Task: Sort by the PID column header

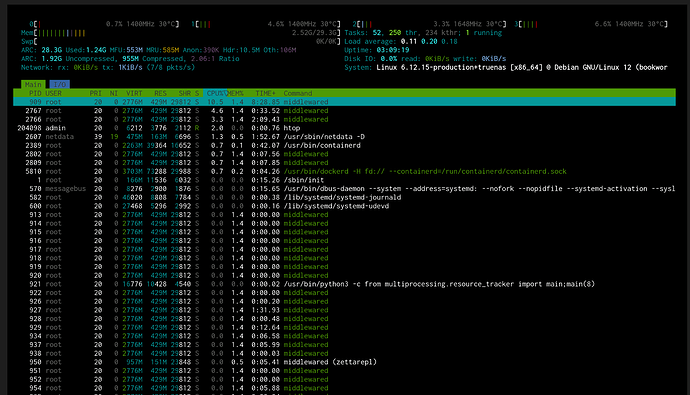Action: click(35, 93)
